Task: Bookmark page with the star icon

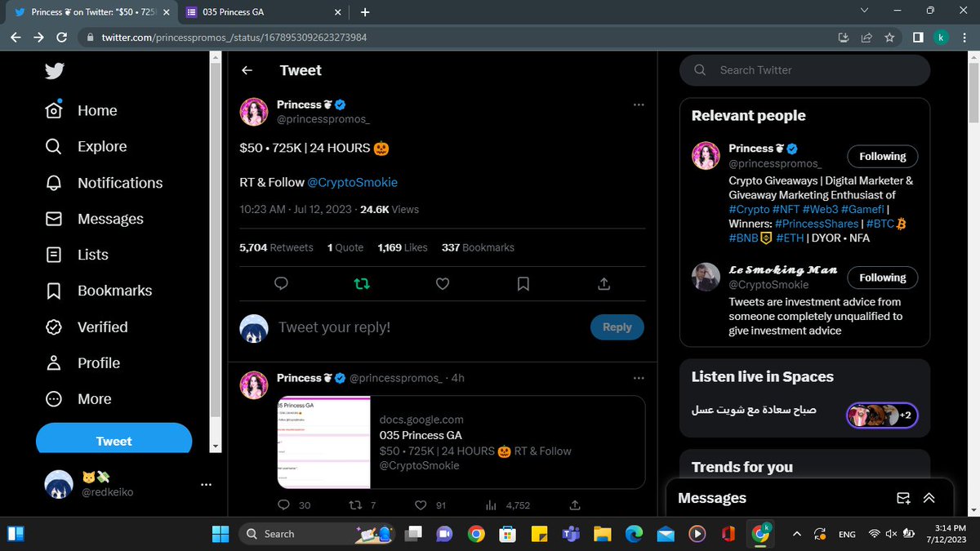Action: 889,38
